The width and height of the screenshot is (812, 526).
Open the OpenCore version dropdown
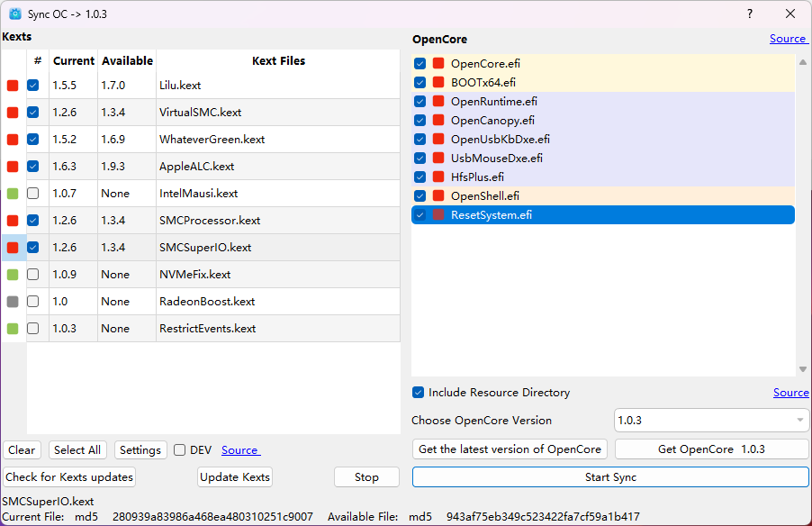[x=711, y=421]
